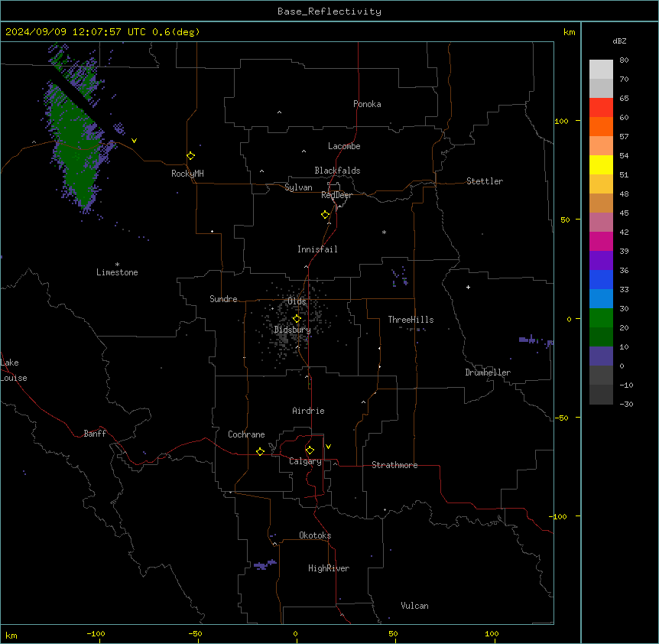Click the Innisfail city label
Screen dimensions: 659x644
(317, 249)
